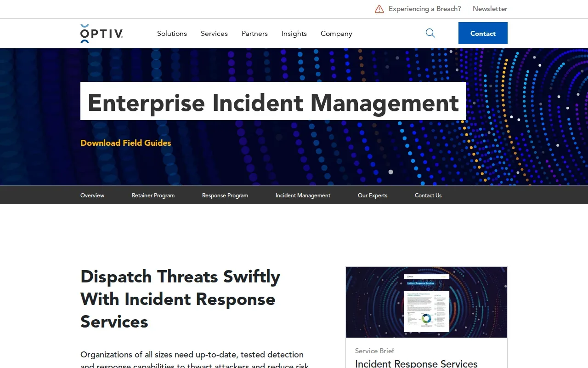588x368 pixels.
Task: Click the Enterprise Incident Management heading
Action: 273,102
